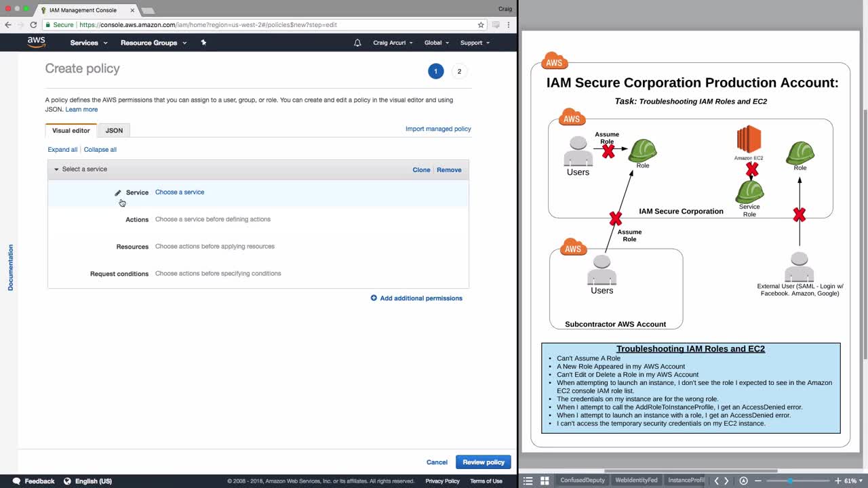
Task: Close the IAM Management Console tab
Action: (132, 10)
